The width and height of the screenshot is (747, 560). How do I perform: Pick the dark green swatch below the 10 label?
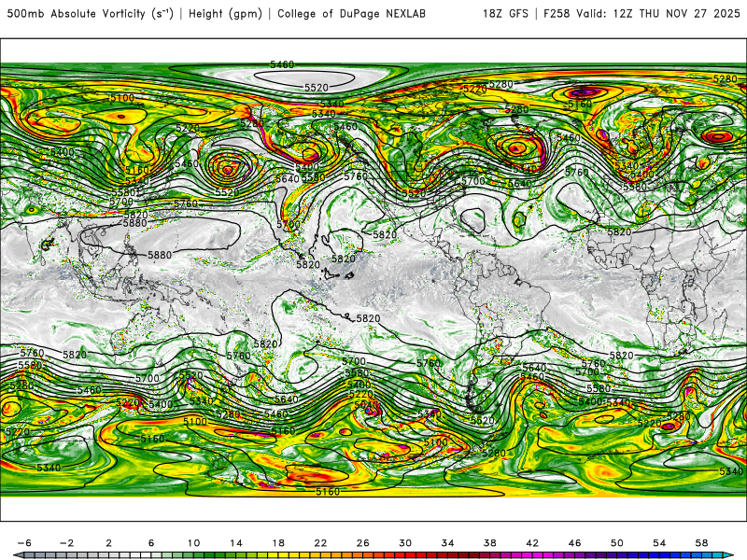(x=199, y=555)
